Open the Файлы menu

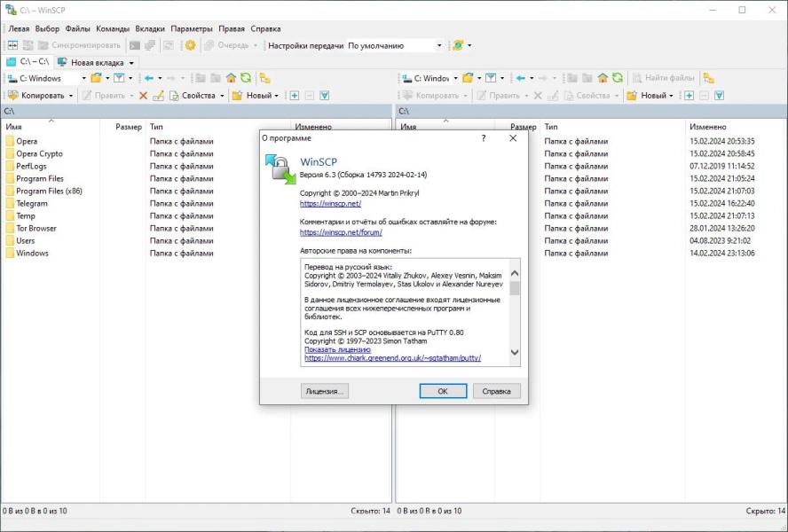tap(77, 28)
